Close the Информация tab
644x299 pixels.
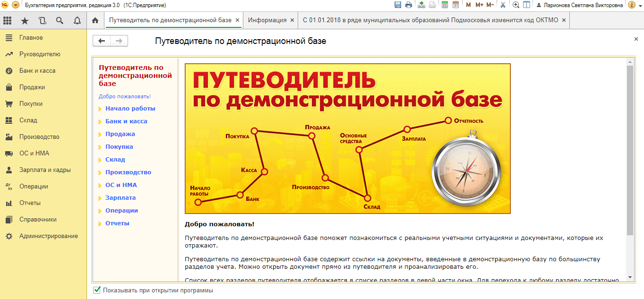click(x=292, y=20)
